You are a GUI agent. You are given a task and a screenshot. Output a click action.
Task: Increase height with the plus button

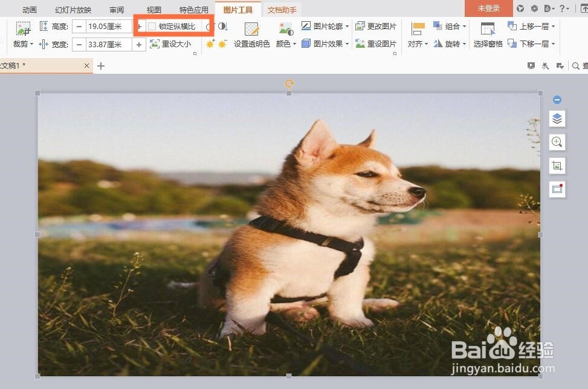[139, 26]
